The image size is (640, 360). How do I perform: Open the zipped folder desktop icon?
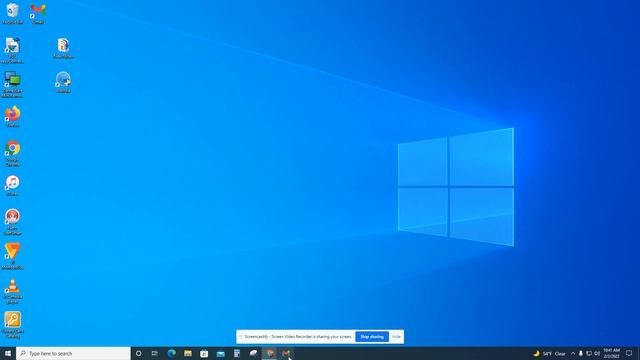pos(63,48)
